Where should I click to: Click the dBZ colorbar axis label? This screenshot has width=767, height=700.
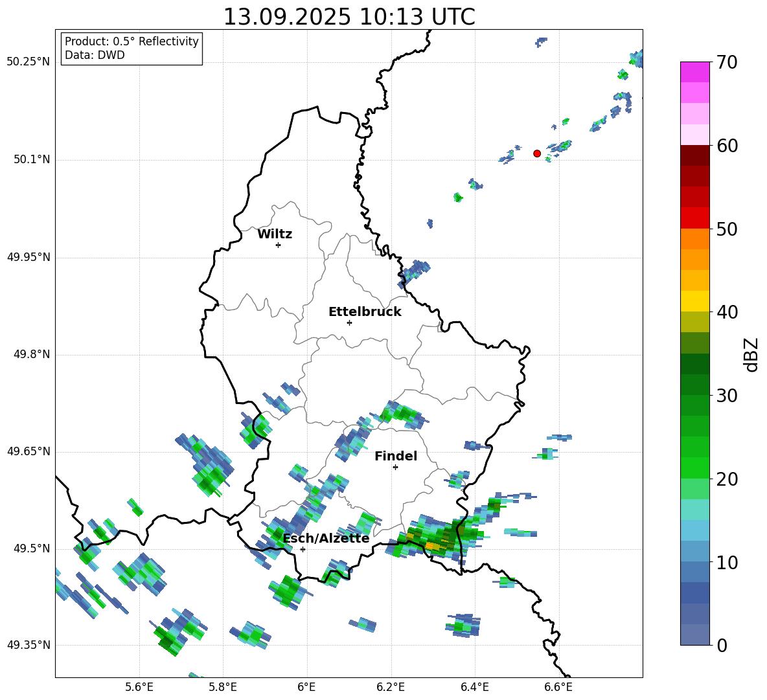coord(751,354)
